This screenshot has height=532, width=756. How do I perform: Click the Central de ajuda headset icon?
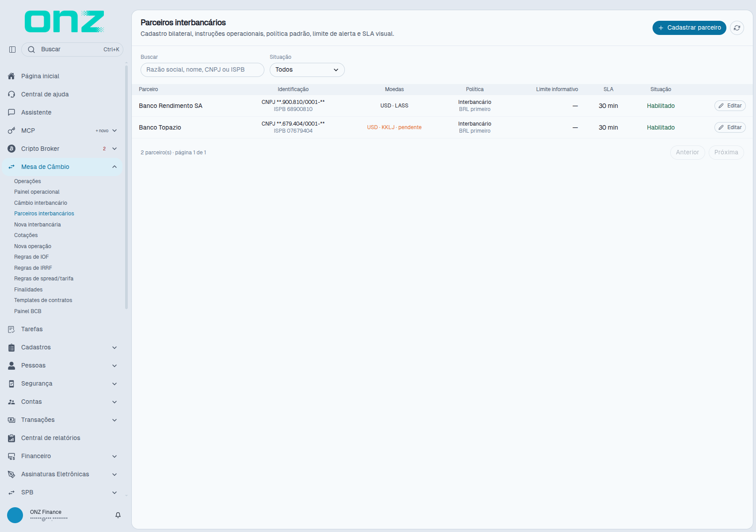click(11, 94)
